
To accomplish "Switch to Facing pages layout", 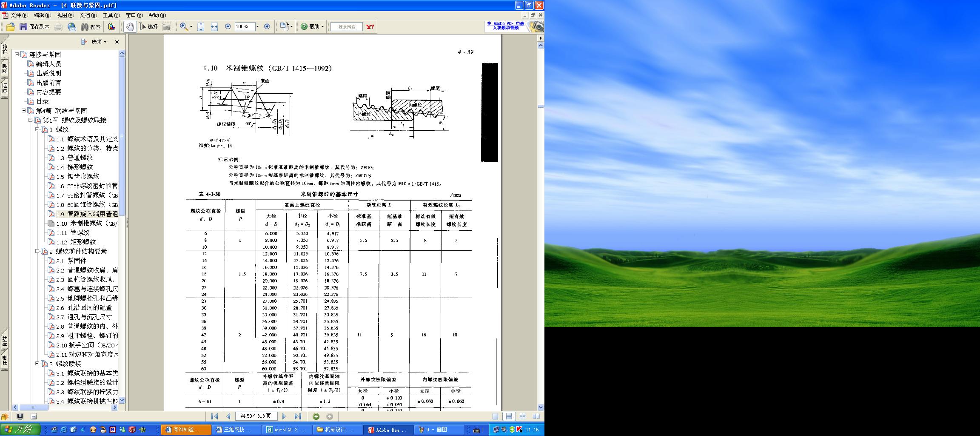I will point(536,416).
